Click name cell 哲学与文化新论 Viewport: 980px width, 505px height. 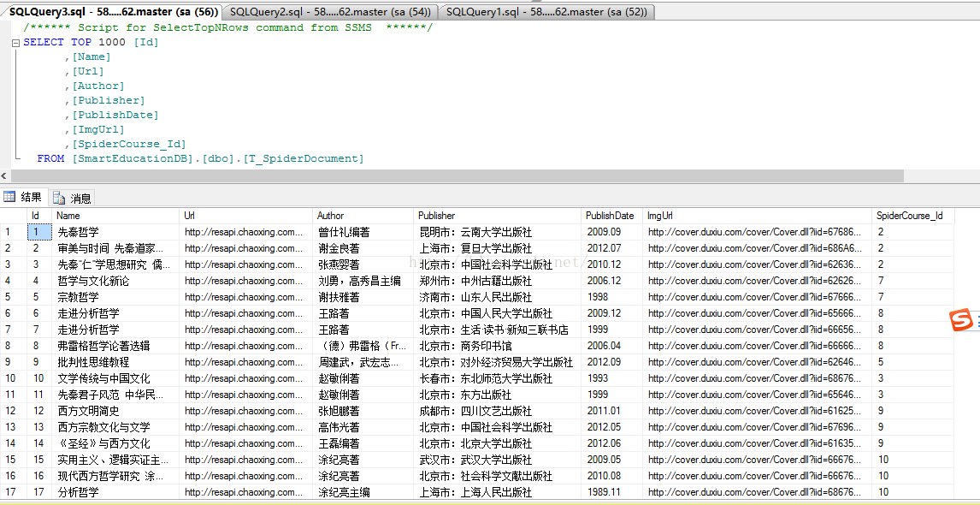point(115,281)
